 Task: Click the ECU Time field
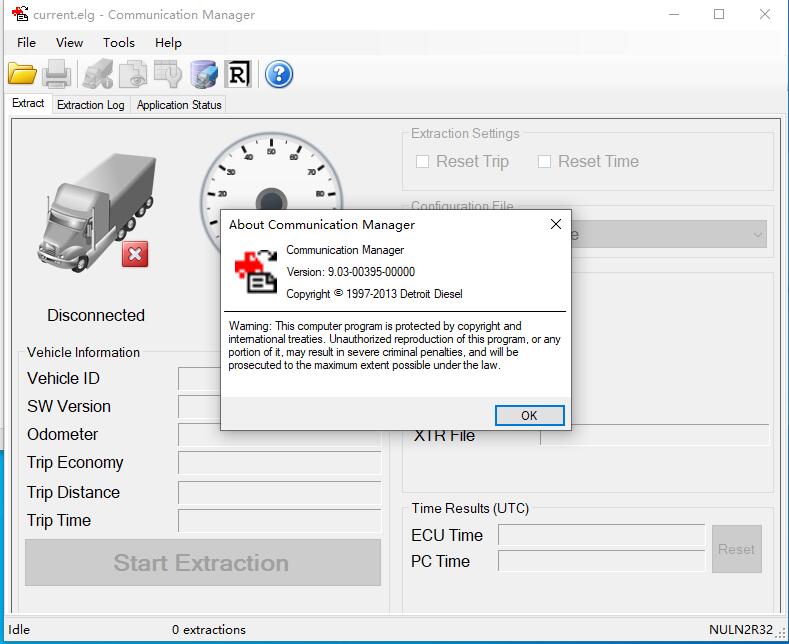pyautogui.click(x=601, y=535)
